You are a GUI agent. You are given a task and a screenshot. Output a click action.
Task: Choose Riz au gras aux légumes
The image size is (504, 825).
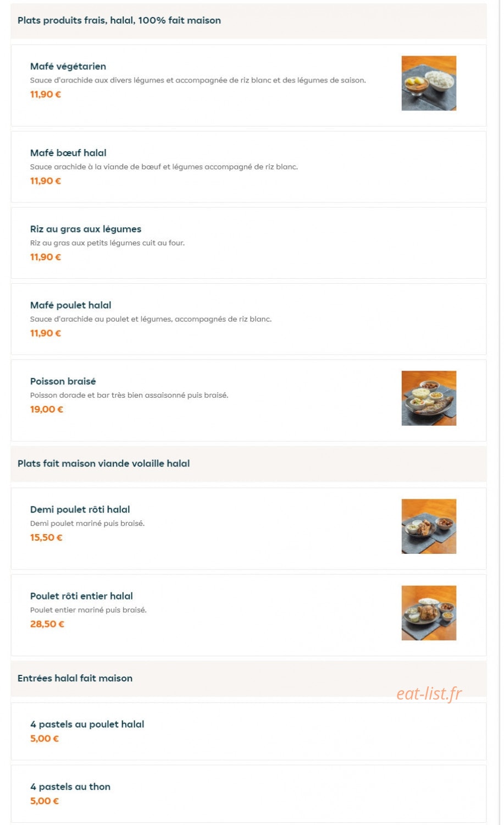(x=248, y=243)
